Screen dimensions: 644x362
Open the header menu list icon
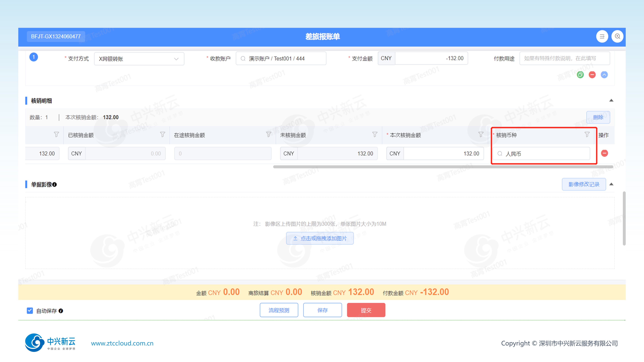(602, 36)
